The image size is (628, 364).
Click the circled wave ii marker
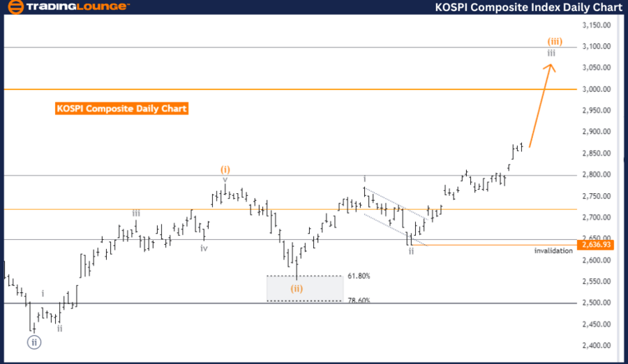(x=33, y=342)
